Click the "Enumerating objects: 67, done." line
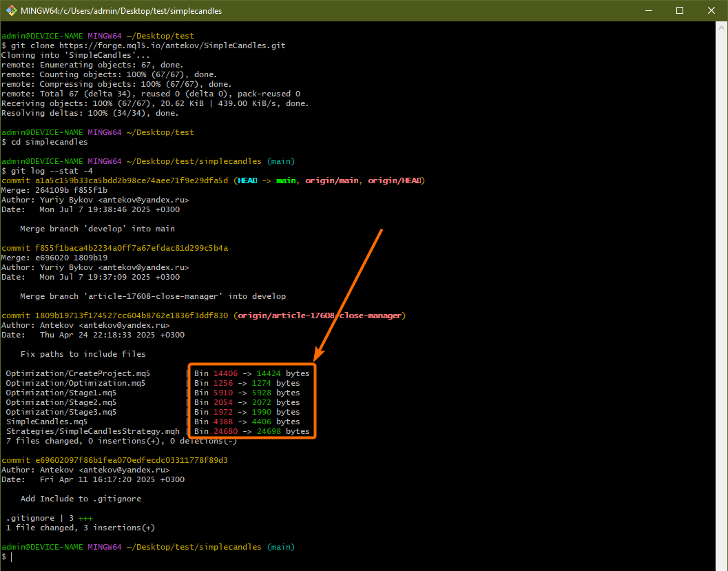Screen dimensions: 728x571 92,65
